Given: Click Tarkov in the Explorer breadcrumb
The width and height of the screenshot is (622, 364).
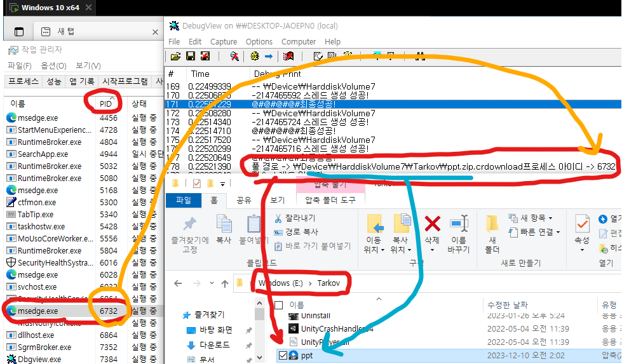Looking at the screenshot, I should pos(328,283).
